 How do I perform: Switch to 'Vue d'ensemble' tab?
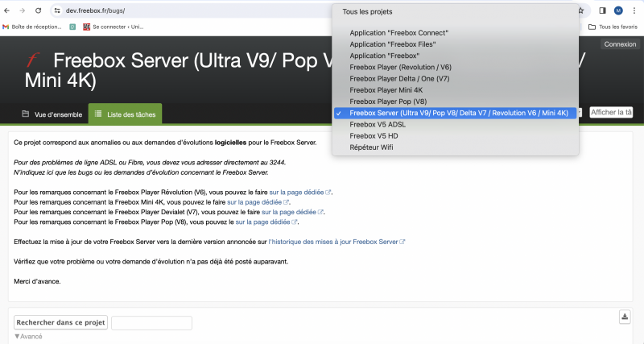click(x=52, y=114)
